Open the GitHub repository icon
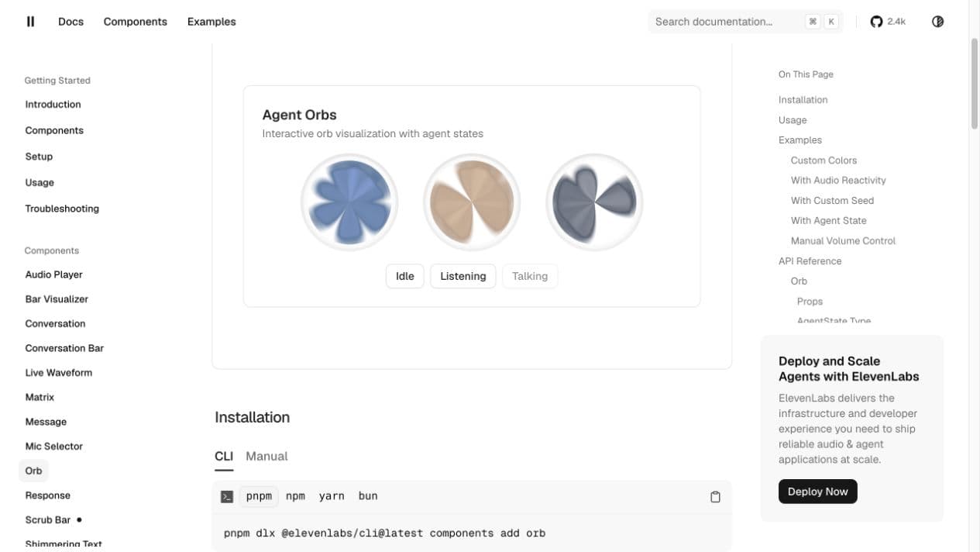 [x=876, y=22]
